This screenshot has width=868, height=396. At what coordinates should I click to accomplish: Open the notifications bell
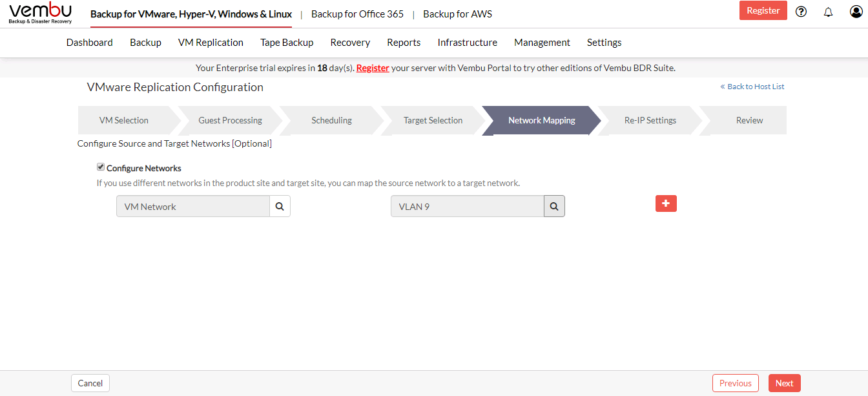point(829,12)
